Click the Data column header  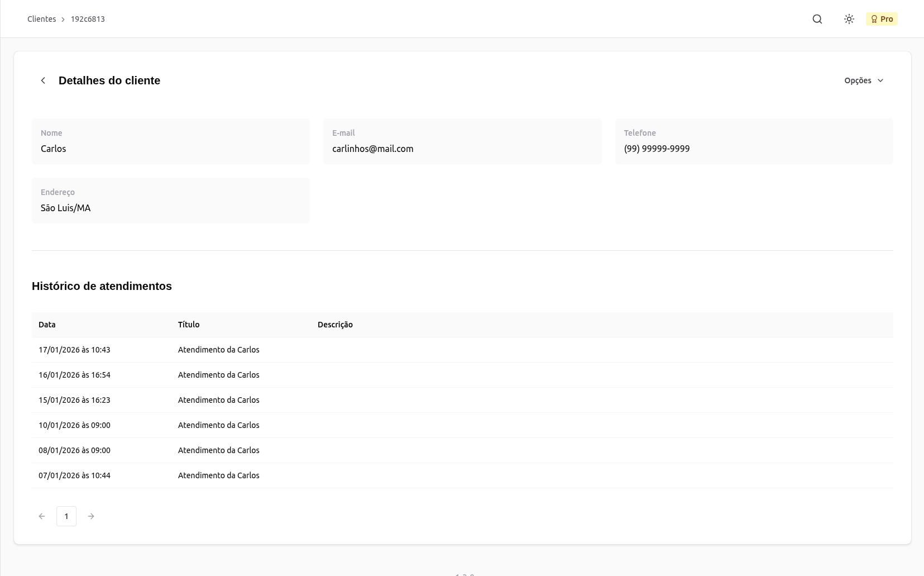tap(47, 325)
